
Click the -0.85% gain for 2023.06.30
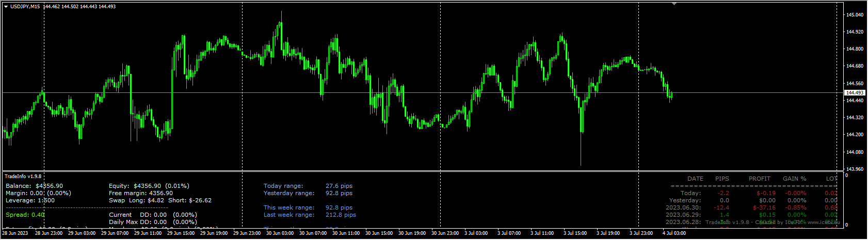796,207
